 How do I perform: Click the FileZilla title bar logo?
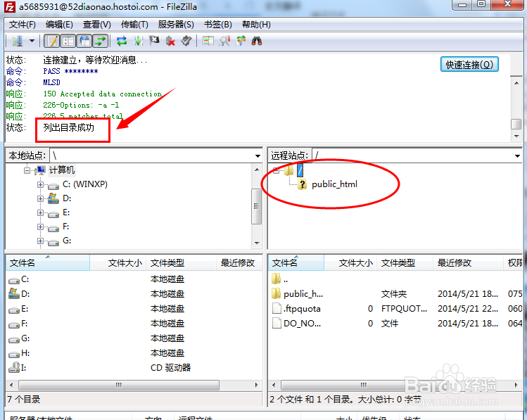click(9, 7)
